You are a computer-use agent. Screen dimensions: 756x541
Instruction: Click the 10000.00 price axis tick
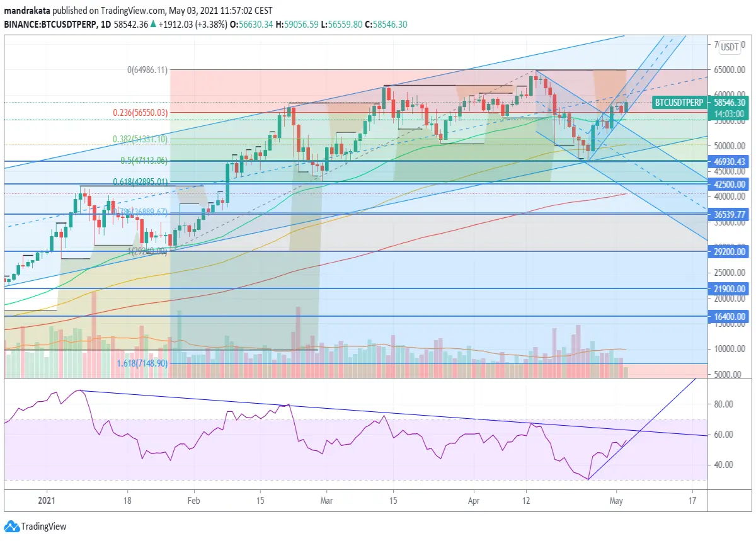pyautogui.click(x=729, y=350)
